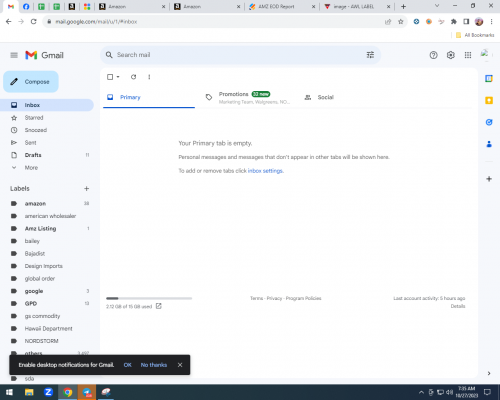Dismiss the desktop notifications banner

(x=180, y=365)
